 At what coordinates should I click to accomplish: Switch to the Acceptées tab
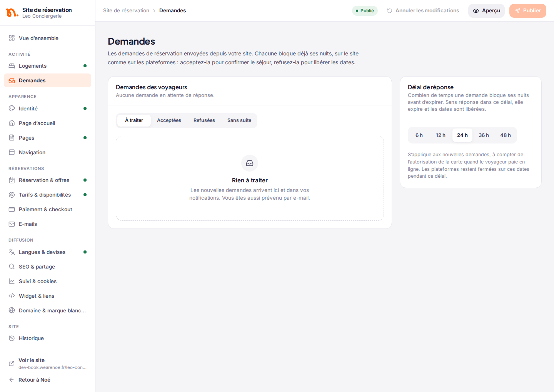[169, 120]
